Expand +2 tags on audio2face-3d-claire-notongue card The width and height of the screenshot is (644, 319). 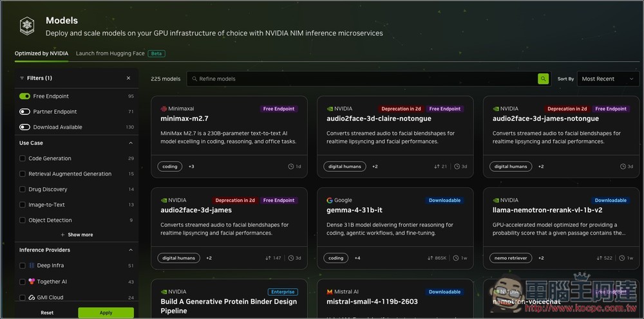point(375,167)
